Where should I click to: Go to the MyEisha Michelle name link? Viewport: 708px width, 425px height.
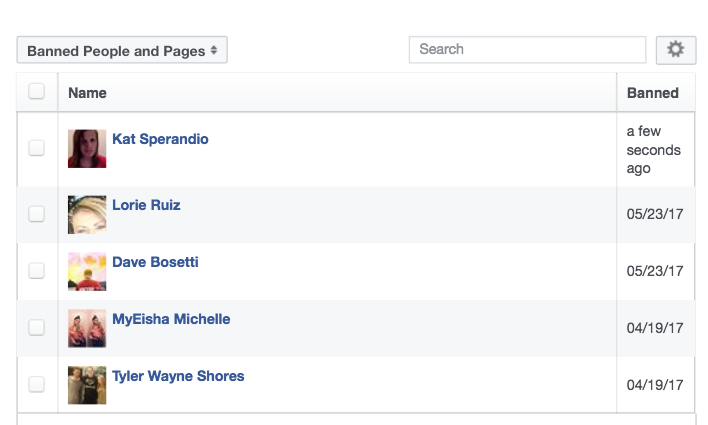click(171, 319)
